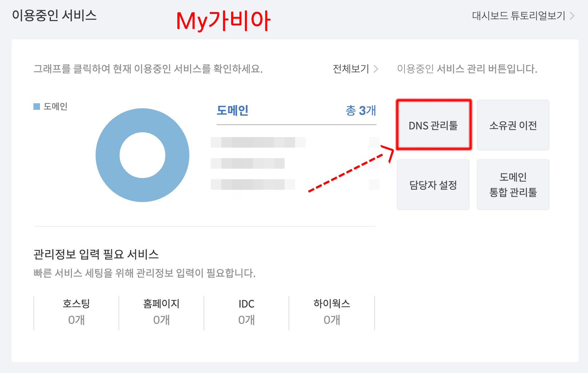588x373 pixels.
Task: Click the 관리정보 입력 필요 서비스 heading
Action: coord(96,254)
